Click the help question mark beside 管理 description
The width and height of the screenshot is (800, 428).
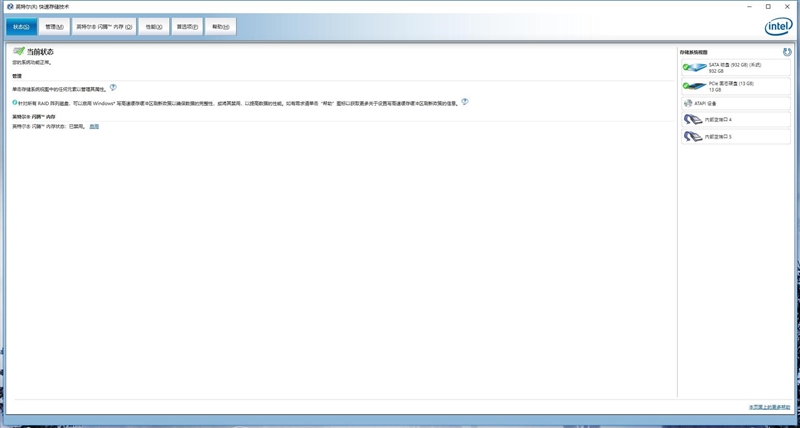pos(113,88)
